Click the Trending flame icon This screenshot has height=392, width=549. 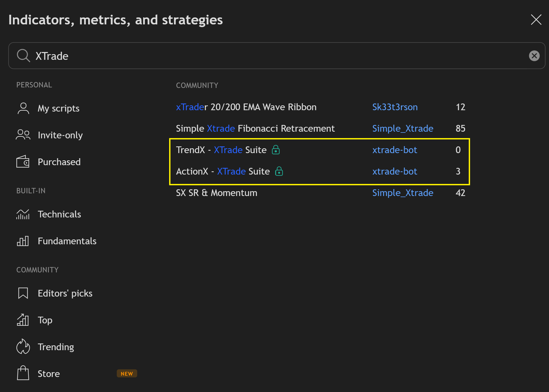click(23, 347)
